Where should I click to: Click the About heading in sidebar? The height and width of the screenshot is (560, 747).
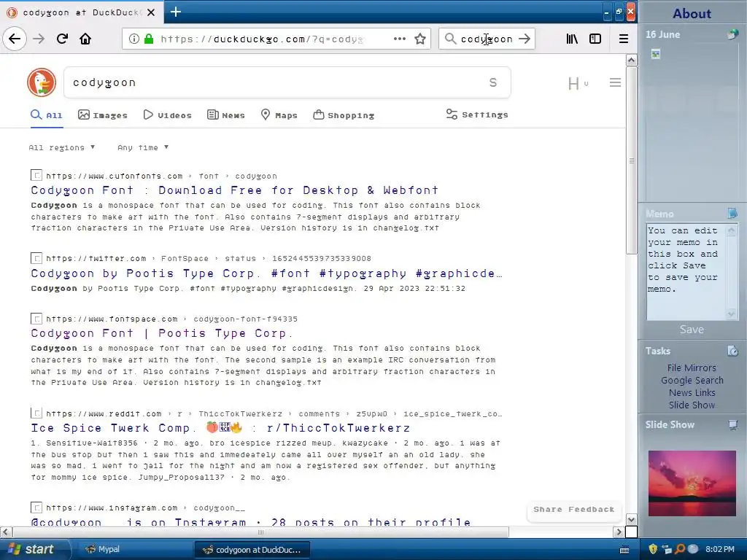coord(692,13)
